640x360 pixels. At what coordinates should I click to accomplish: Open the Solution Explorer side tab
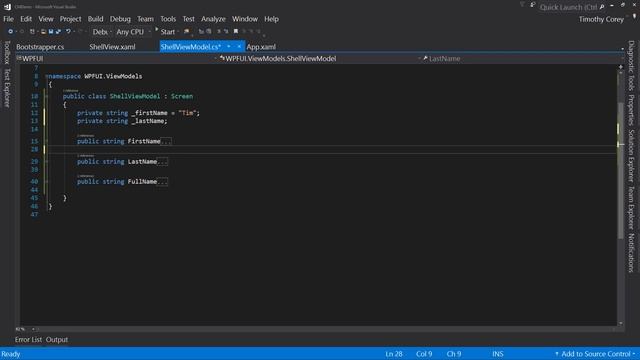pyautogui.click(x=631, y=156)
